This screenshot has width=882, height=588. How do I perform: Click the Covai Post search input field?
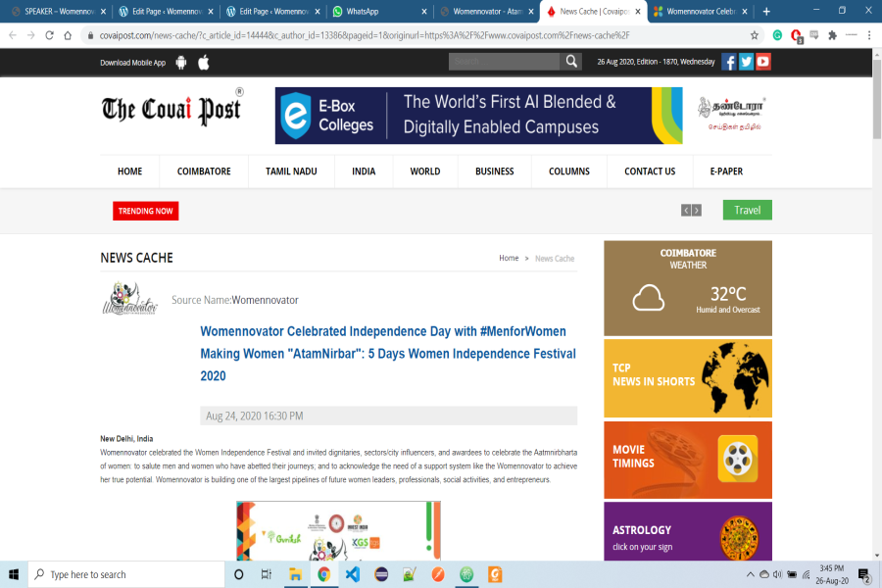(x=504, y=62)
